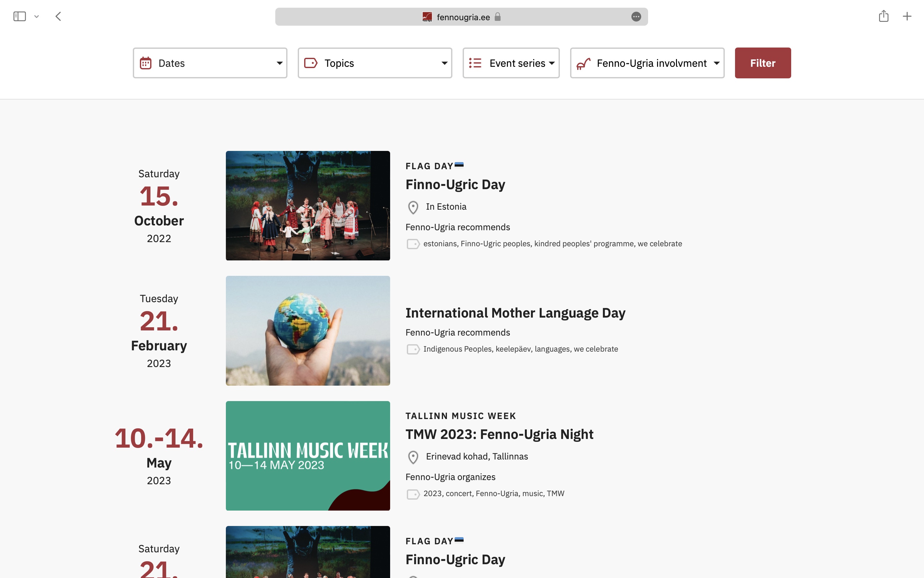Viewport: 924px width, 578px height.
Task: Open the 15 October 2022 Finno-Ugric Day title
Action: pyautogui.click(x=455, y=185)
